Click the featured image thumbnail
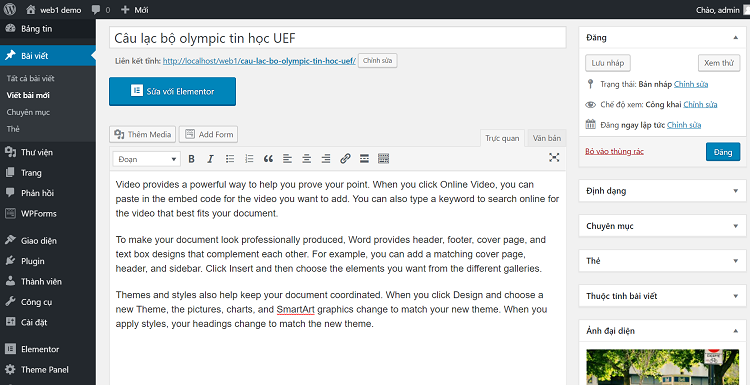The height and width of the screenshot is (385, 750). point(662,367)
